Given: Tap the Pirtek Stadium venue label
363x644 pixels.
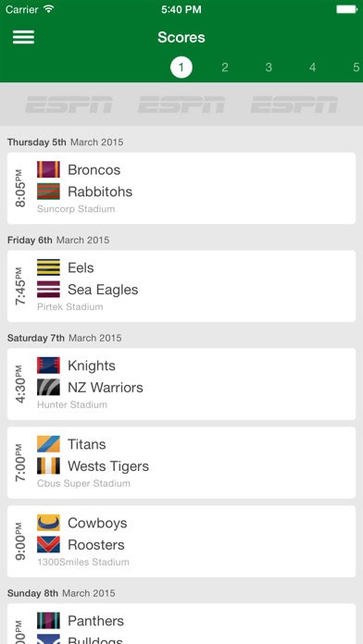Looking at the screenshot, I should [69, 307].
